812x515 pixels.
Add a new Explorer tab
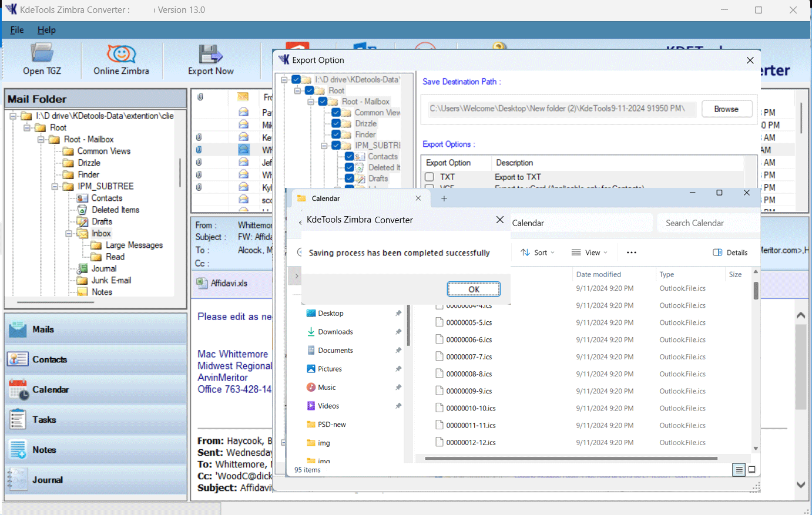444,198
